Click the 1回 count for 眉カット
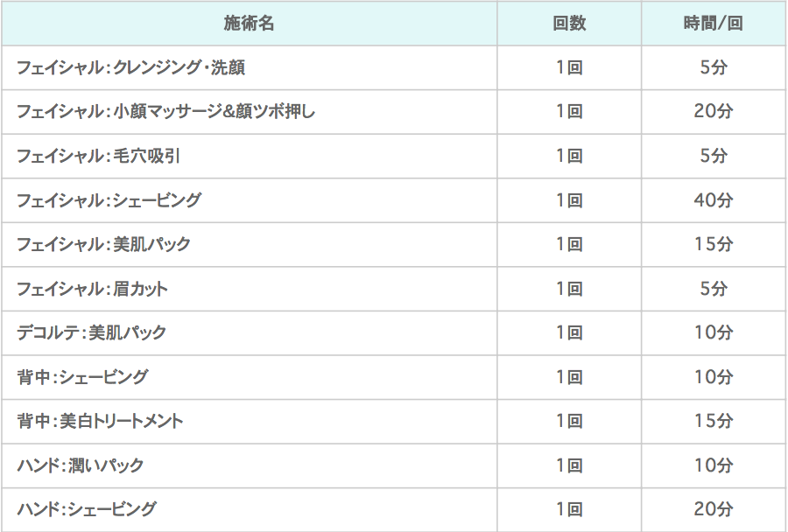This screenshot has height=532, width=788. (x=569, y=289)
